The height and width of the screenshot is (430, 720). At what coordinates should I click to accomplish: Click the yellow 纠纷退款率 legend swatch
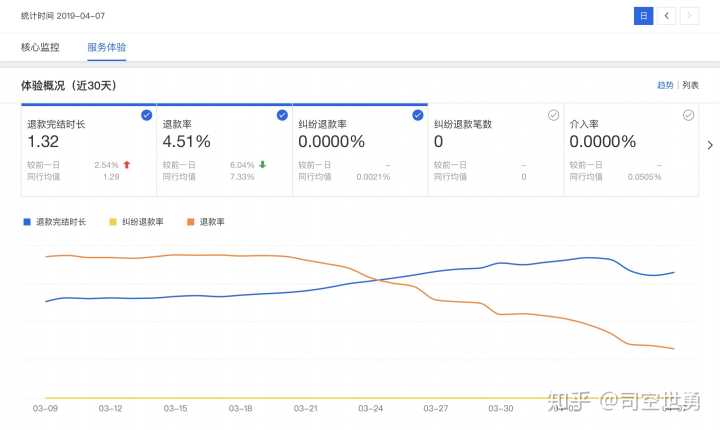pyautogui.click(x=113, y=221)
